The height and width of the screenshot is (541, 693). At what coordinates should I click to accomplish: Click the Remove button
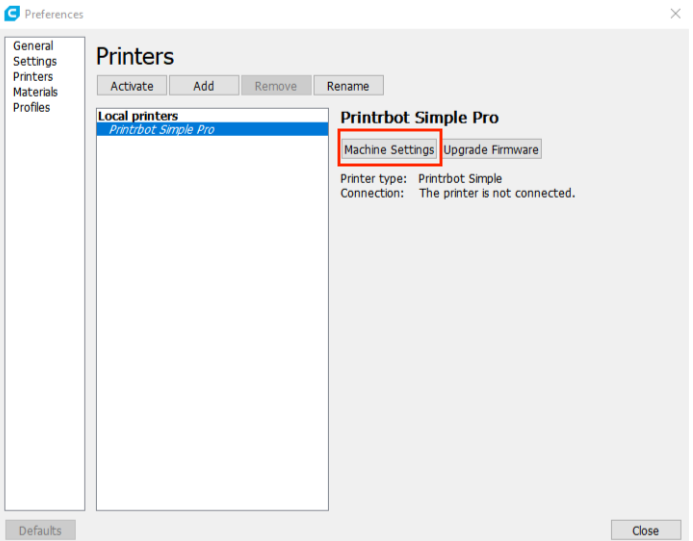[276, 86]
